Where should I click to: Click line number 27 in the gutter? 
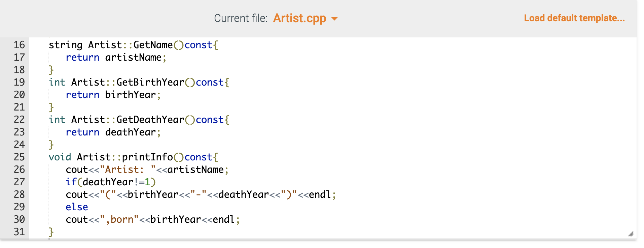click(19, 182)
